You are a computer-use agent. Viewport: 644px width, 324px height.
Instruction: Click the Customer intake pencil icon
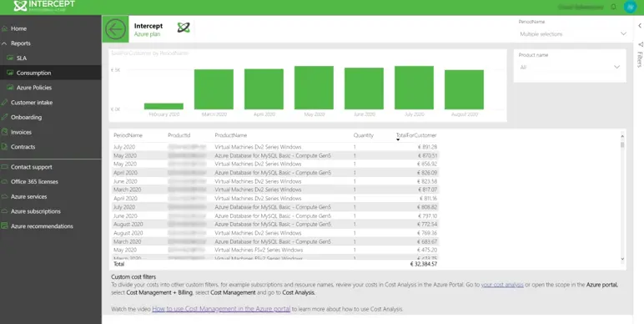click(x=4, y=103)
